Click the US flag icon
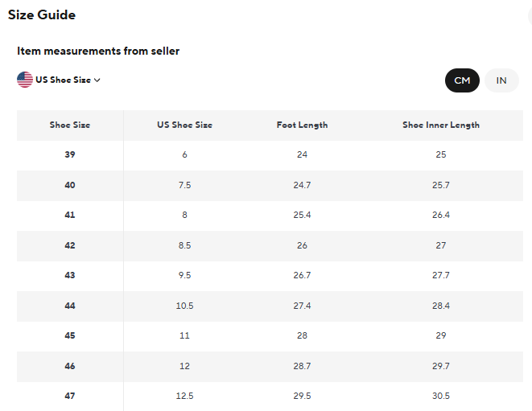Image resolution: width=532 pixels, height=411 pixels. pos(25,80)
